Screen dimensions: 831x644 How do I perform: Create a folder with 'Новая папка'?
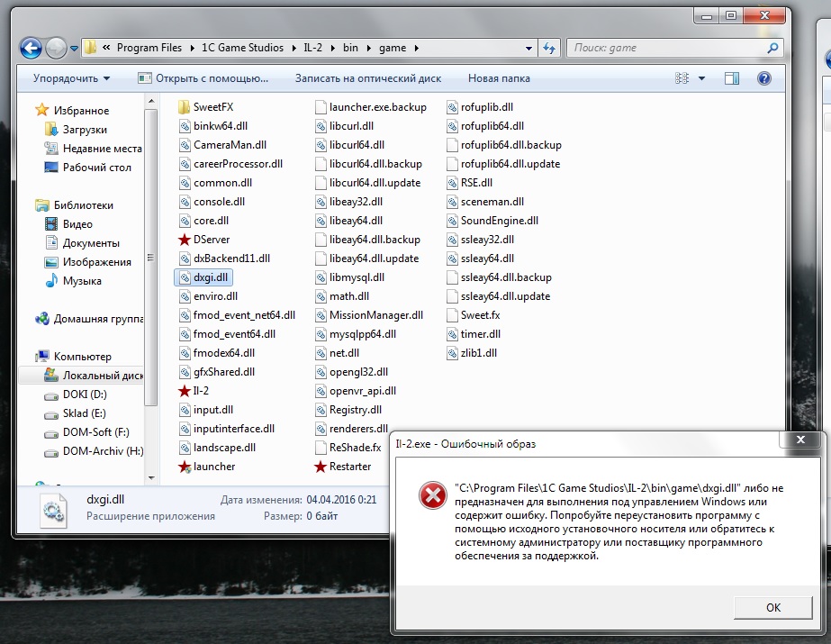499,78
